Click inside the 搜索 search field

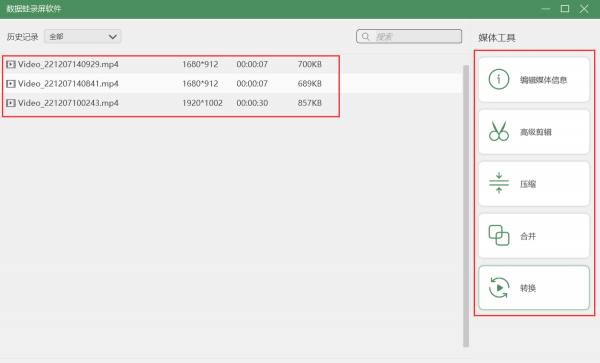[x=409, y=37]
